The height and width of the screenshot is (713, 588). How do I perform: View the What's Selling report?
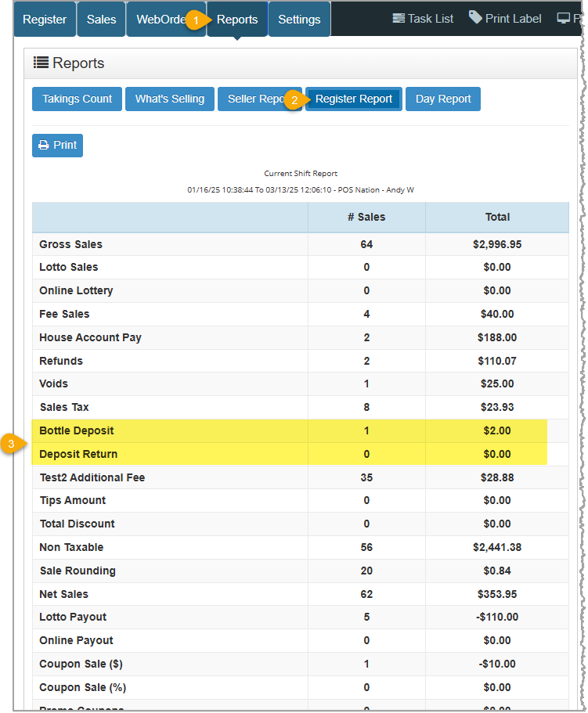point(169,99)
